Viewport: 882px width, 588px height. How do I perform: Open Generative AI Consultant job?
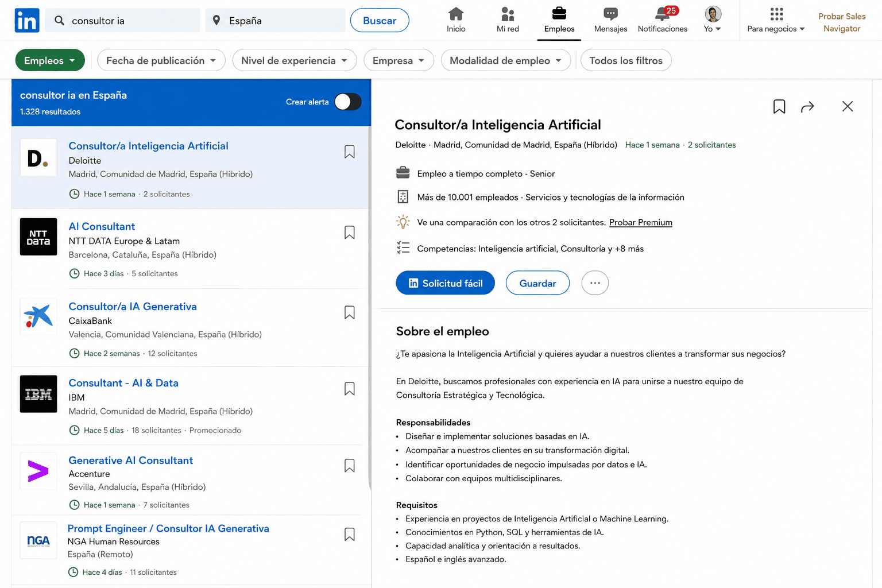(130, 461)
